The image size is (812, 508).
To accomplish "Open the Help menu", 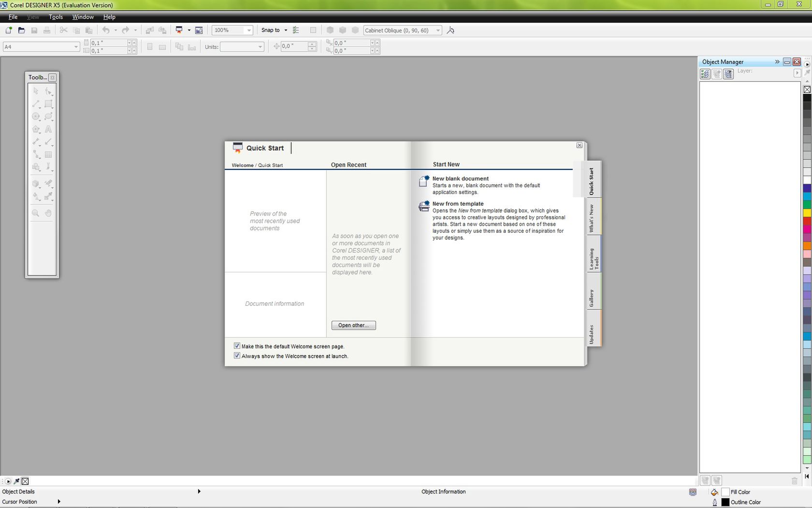I will click(x=109, y=17).
